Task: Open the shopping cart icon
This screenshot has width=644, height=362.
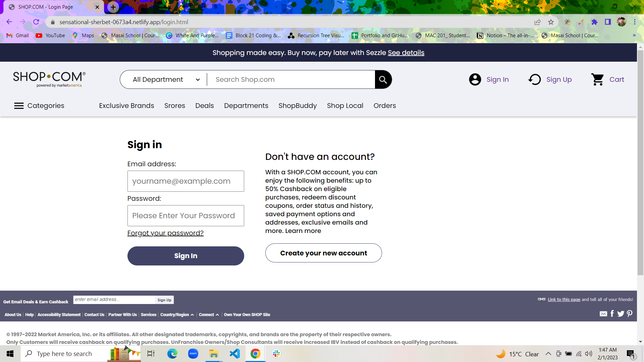Action: pos(598,79)
